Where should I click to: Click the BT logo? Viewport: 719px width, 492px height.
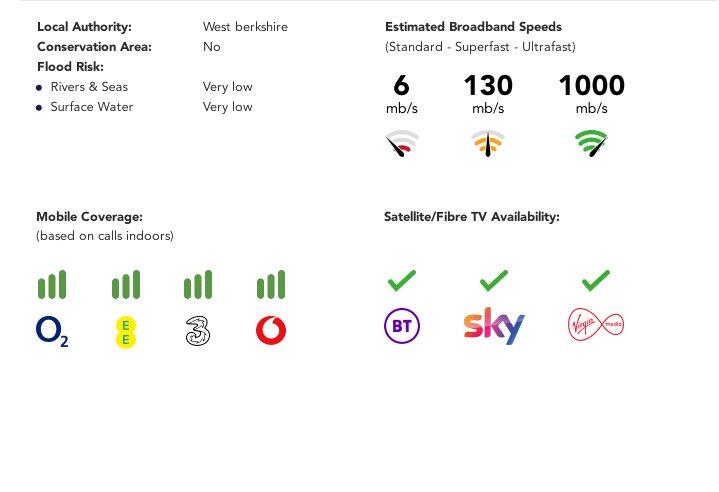(402, 326)
